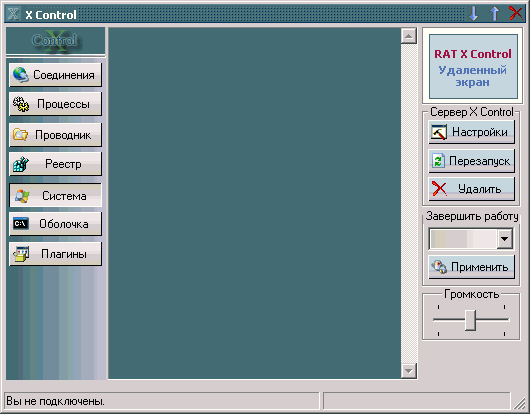This screenshot has width=530, height=414.
Task: Click the C:\ console icon on Оболочка
Action: (21, 224)
